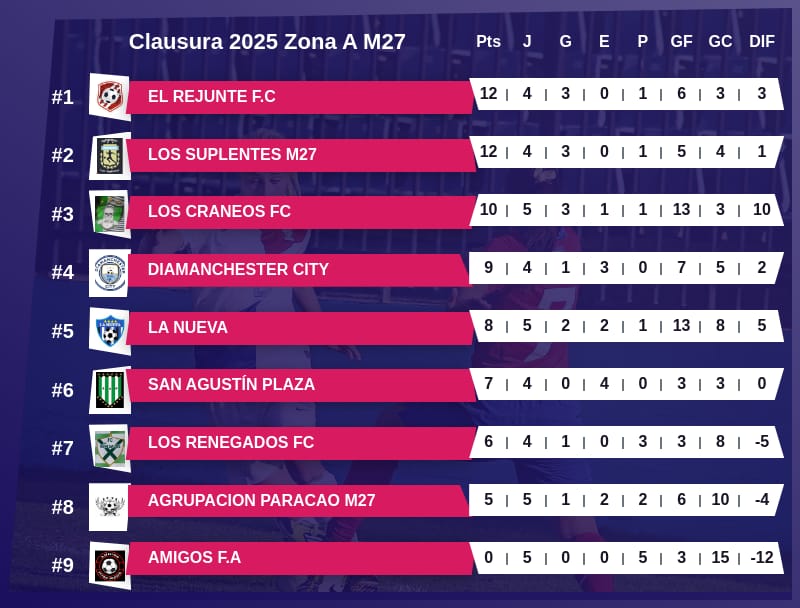Image resolution: width=800 pixels, height=608 pixels.
Task: Open the Diamanchester City badge
Action: click(109, 271)
